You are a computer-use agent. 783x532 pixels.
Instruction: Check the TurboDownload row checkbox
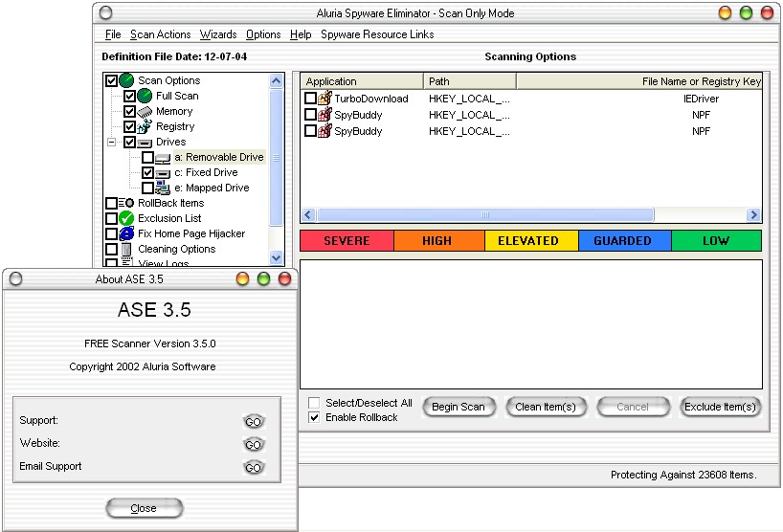[310, 98]
